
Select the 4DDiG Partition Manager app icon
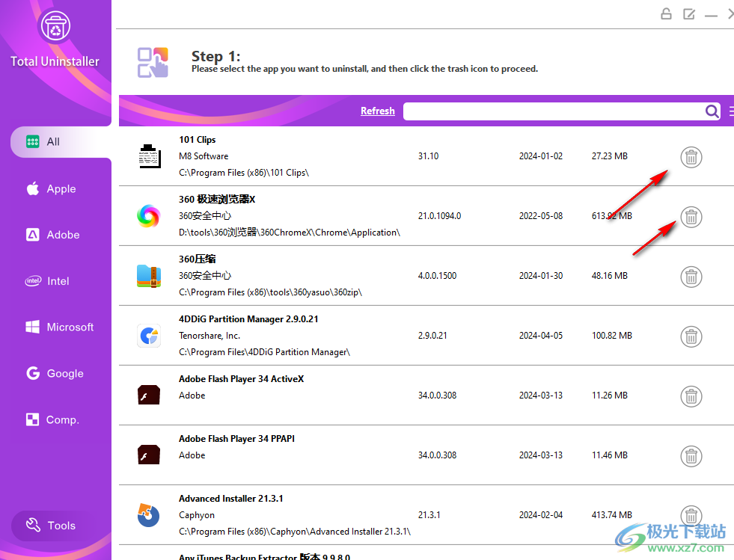tap(149, 336)
